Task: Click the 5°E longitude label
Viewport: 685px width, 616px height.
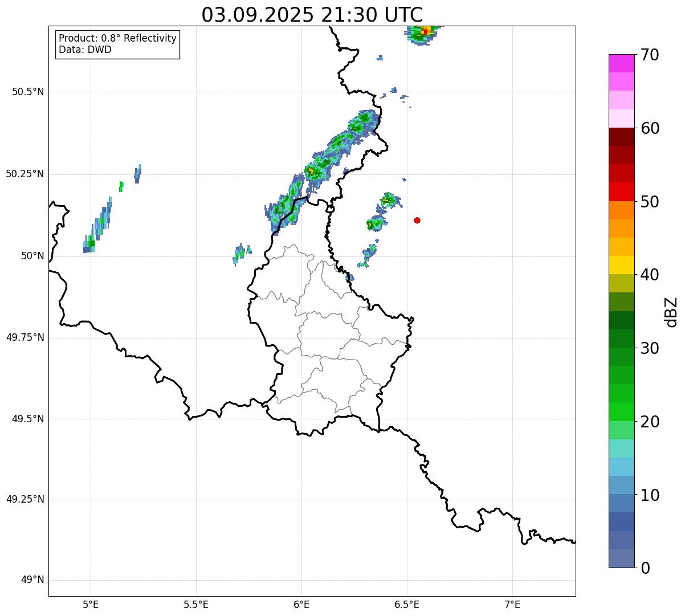Action: [91, 605]
